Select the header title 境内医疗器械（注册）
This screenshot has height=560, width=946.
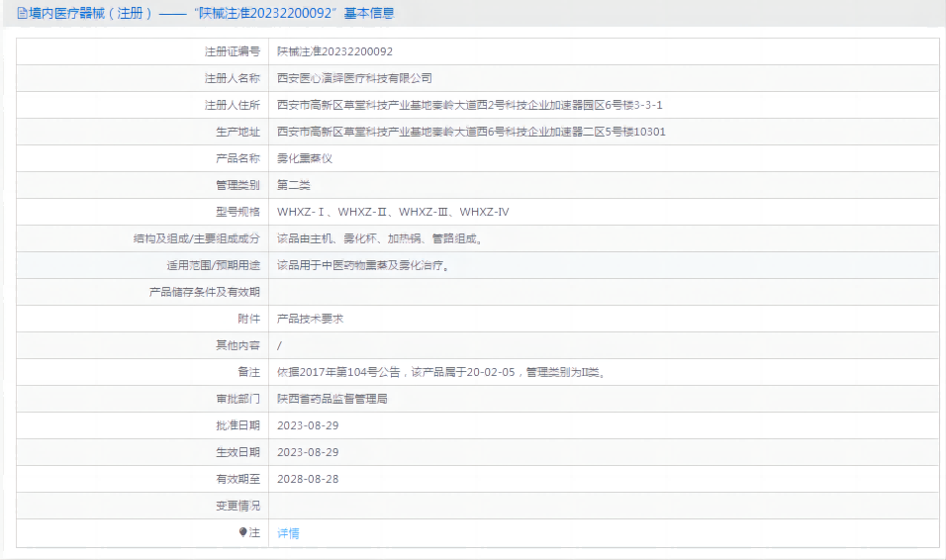point(90,13)
